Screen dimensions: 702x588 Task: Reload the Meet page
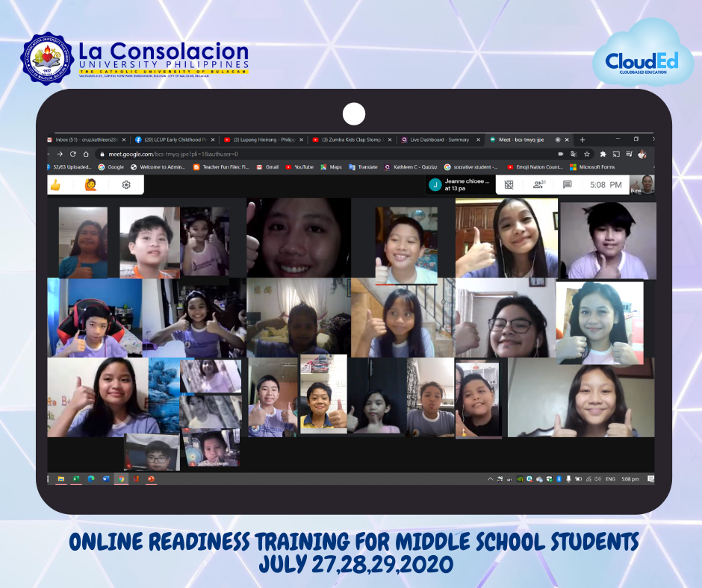pyautogui.click(x=73, y=154)
